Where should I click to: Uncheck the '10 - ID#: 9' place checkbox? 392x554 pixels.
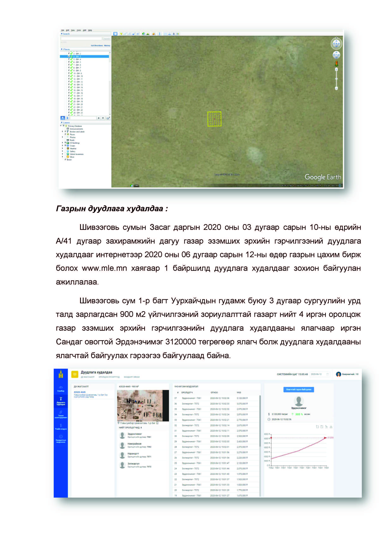69,73
